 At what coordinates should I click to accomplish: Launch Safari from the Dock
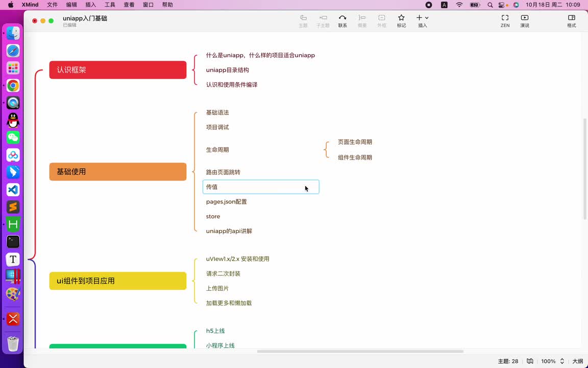pos(13,51)
